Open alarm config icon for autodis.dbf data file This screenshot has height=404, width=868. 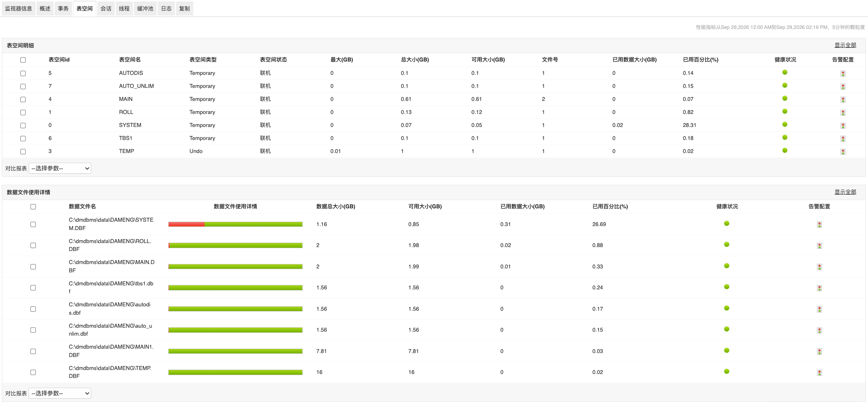pyautogui.click(x=819, y=309)
